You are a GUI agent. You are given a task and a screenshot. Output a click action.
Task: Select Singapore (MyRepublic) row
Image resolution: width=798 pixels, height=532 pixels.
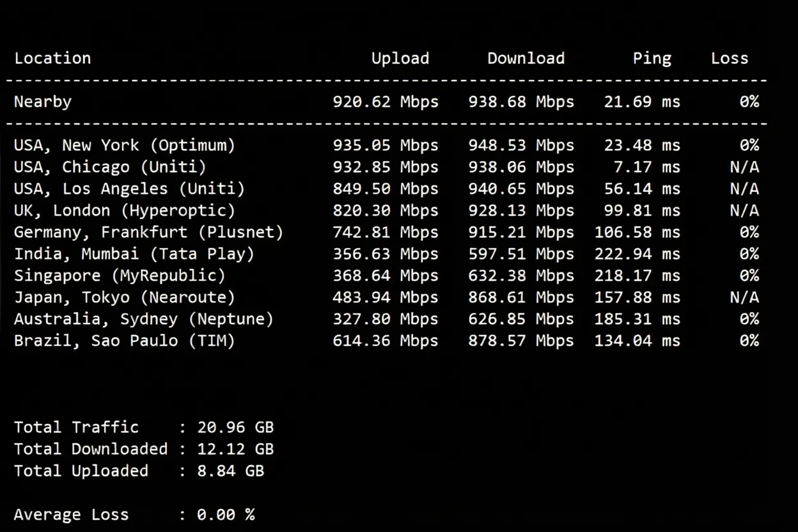point(386,276)
